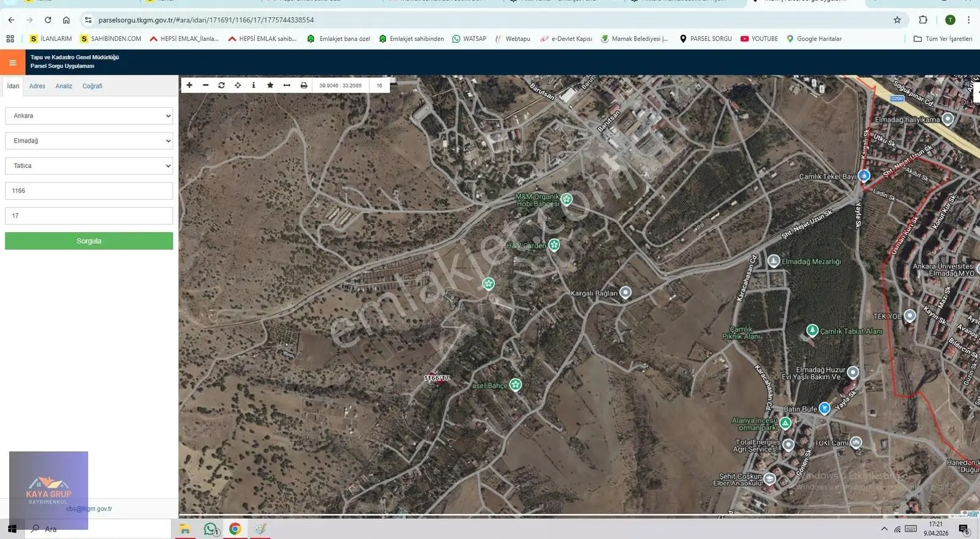
Task: Click asel Bahçe map marker
Action: click(516, 385)
